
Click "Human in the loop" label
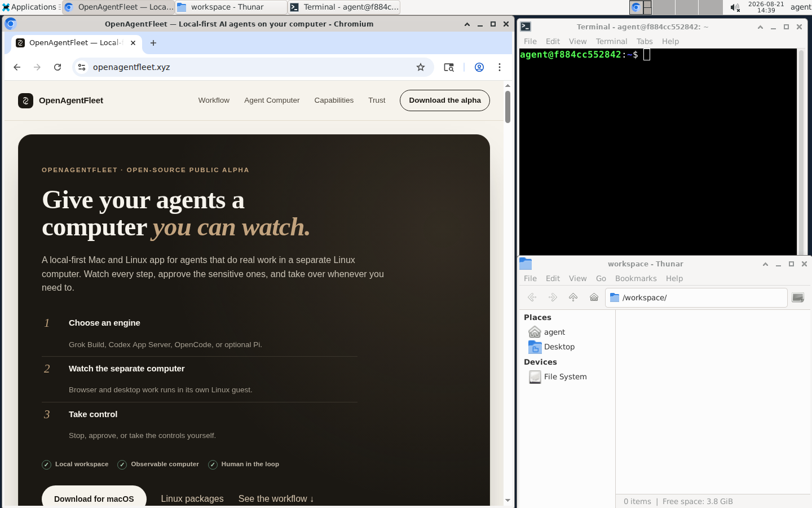coord(250,464)
